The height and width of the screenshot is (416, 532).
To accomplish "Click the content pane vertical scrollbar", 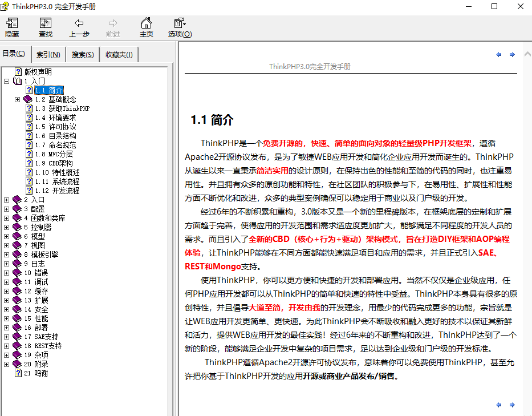I will [x=528, y=228].
